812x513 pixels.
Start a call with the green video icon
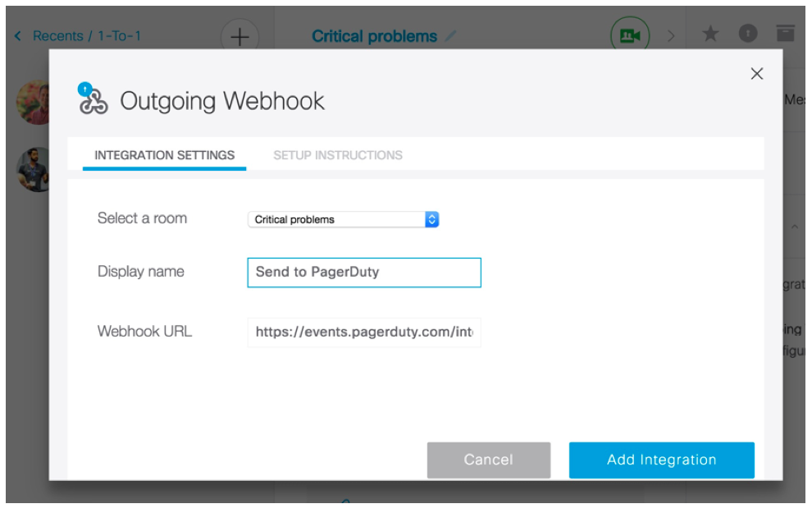tap(629, 36)
